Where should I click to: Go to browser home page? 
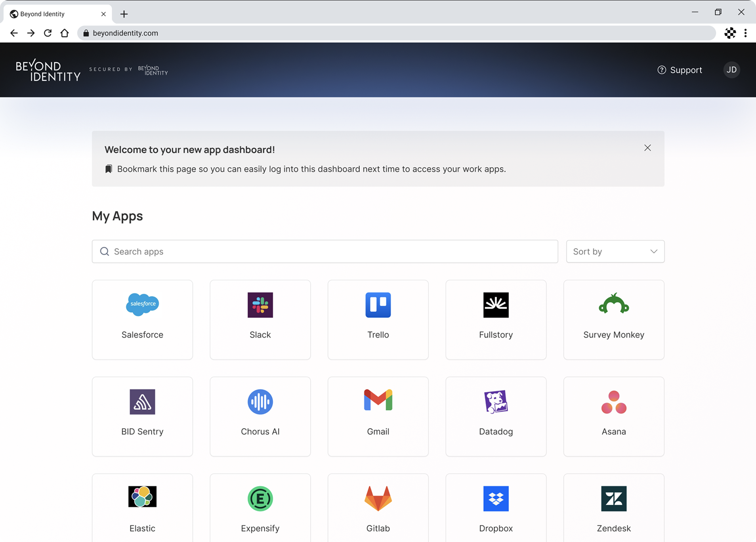coord(65,33)
